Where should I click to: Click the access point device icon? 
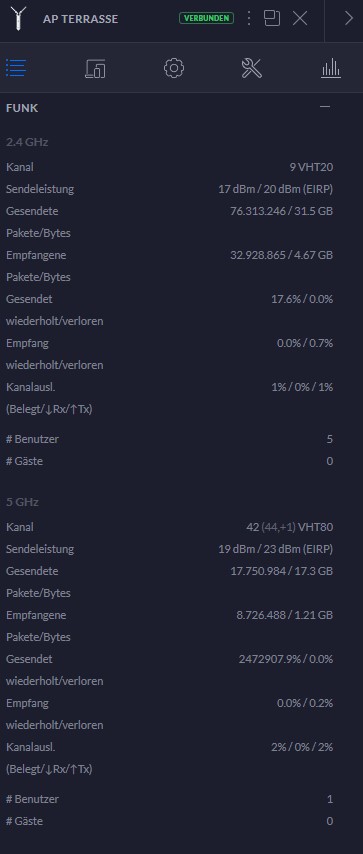(19, 18)
